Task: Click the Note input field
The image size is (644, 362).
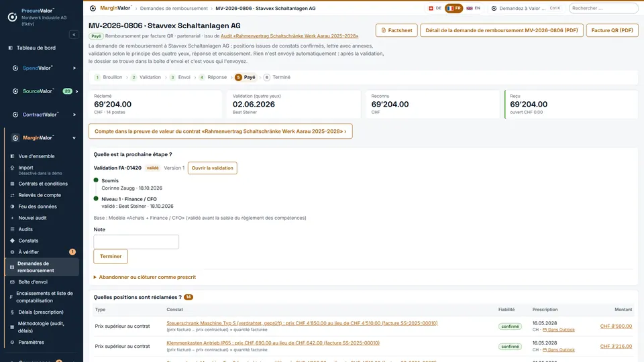Action: pyautogui.click(x=136, y=242)
